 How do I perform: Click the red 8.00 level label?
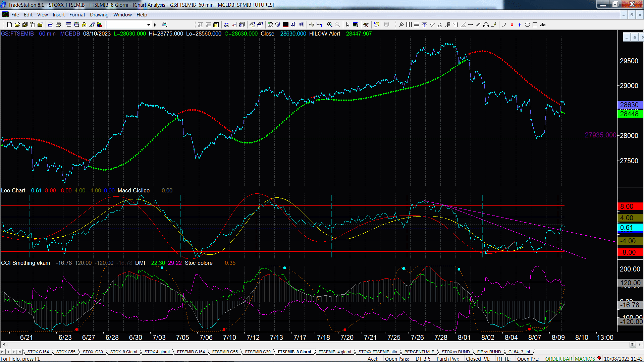[630, 206]
